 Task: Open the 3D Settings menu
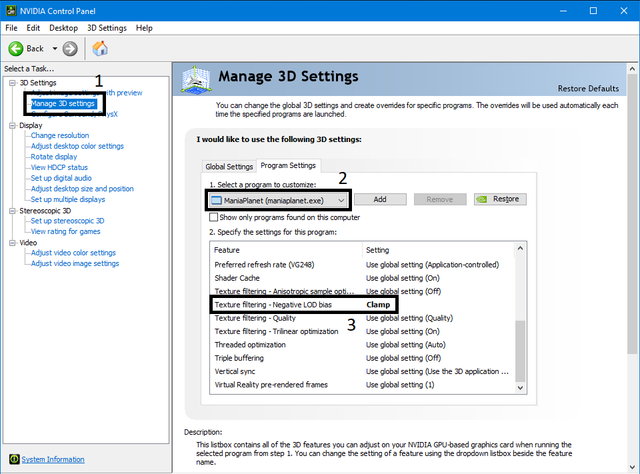107,28
